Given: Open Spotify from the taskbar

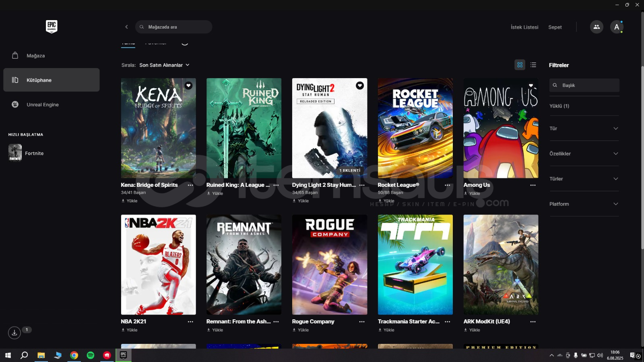Looking at the screenshot, I should [x=91, y=355].
